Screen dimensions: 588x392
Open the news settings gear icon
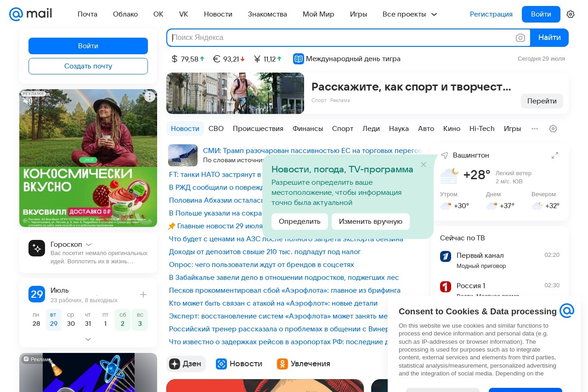point(553,129)
